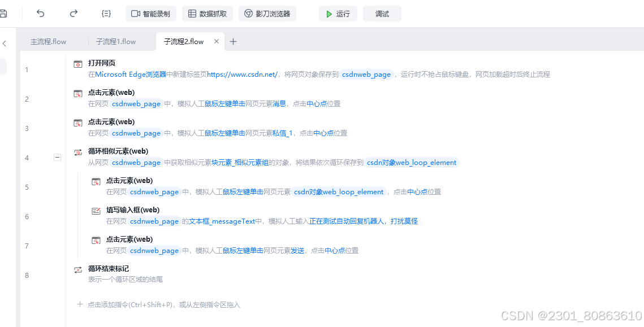Image resolution: width=644 pixels, height=327 pixels.
Task: Undo the last action
Action: (40, 14)
